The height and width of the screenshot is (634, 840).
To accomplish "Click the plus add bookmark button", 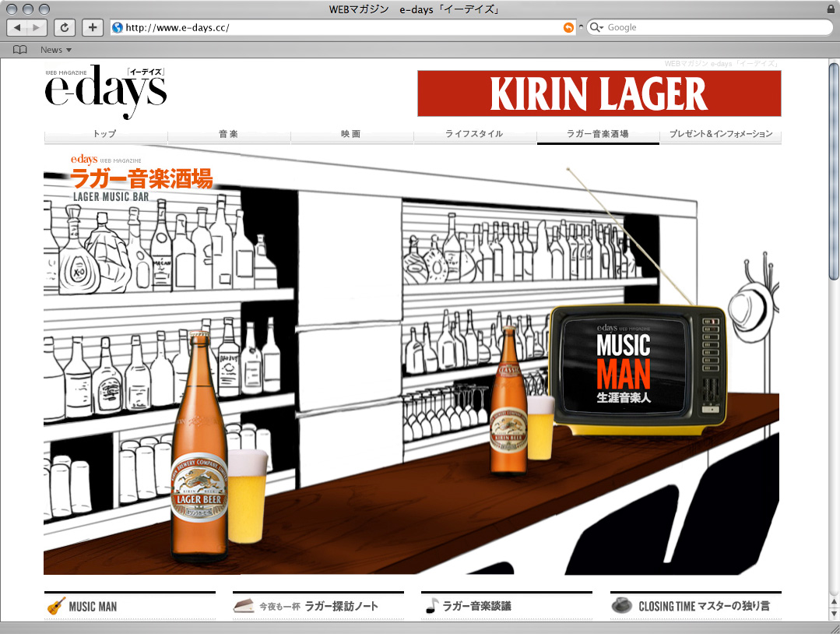I will click(x=93, y=27).
